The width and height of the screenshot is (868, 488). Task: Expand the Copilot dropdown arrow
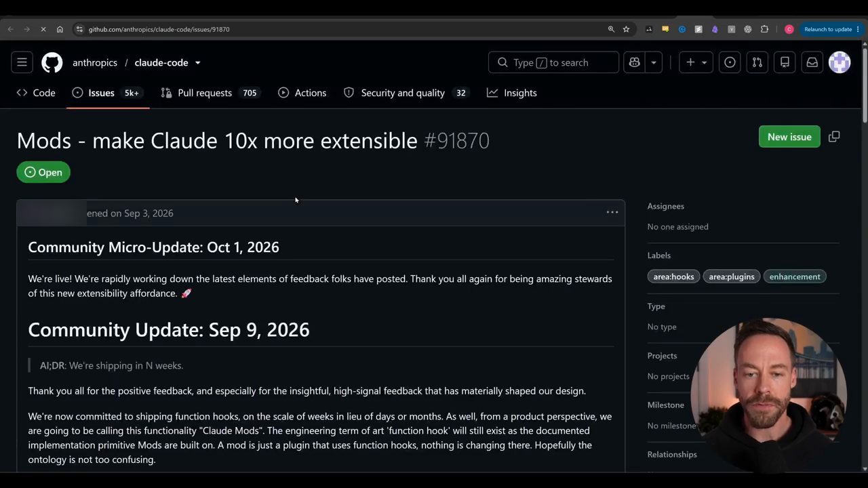pos(654,62)
